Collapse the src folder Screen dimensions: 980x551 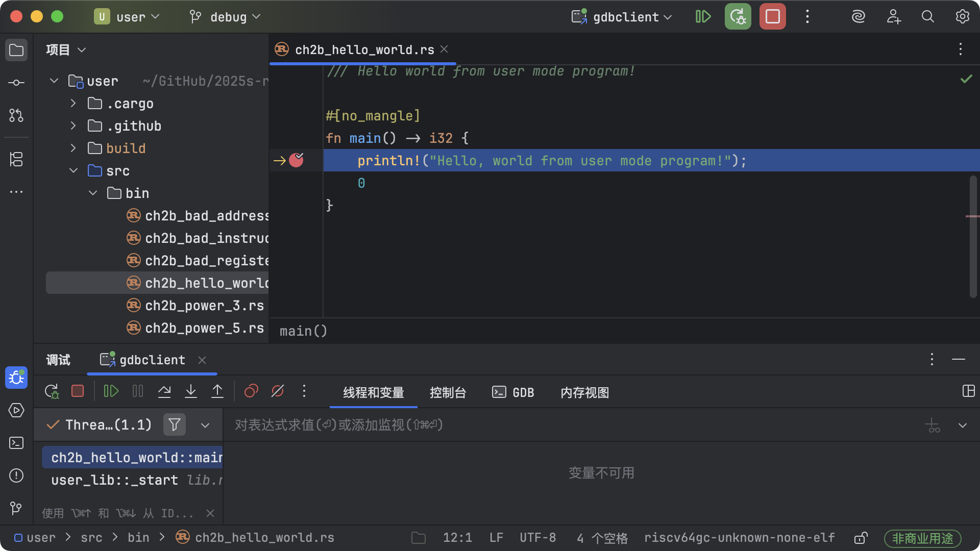pyautogui.click(x=73, y=170)
